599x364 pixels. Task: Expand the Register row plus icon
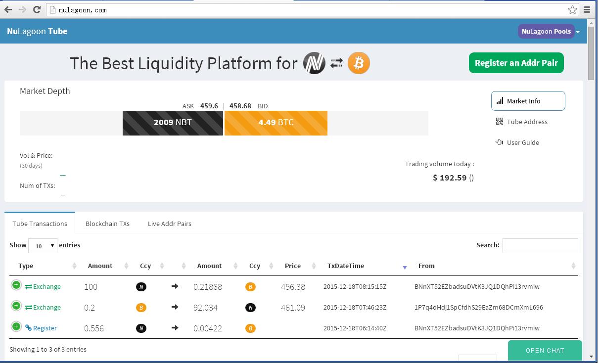(16, 326)
